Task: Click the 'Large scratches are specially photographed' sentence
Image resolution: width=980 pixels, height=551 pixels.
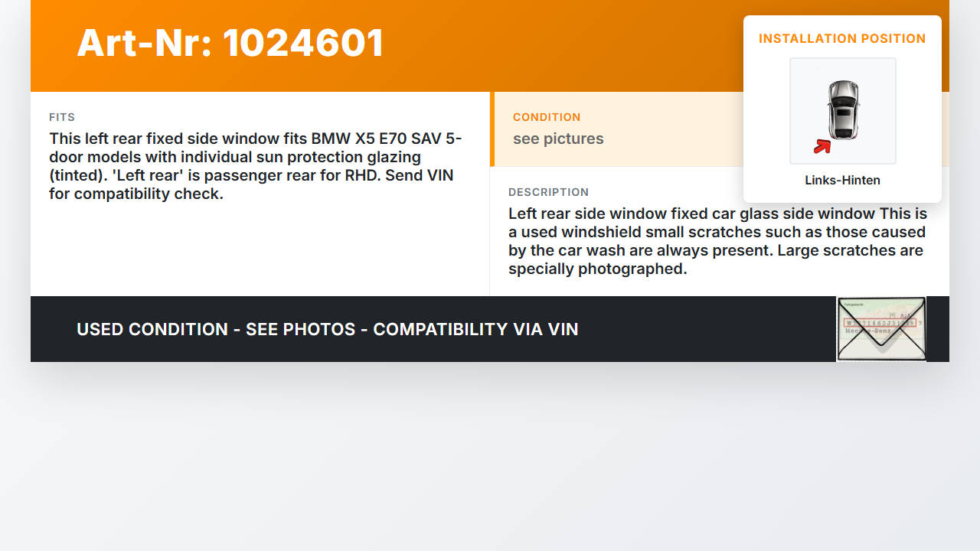Action: pos(804,260)
